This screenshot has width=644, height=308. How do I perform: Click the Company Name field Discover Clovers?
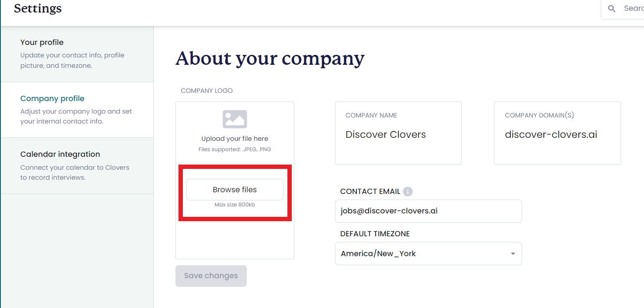pyautogui.click(x=398, y=133)
